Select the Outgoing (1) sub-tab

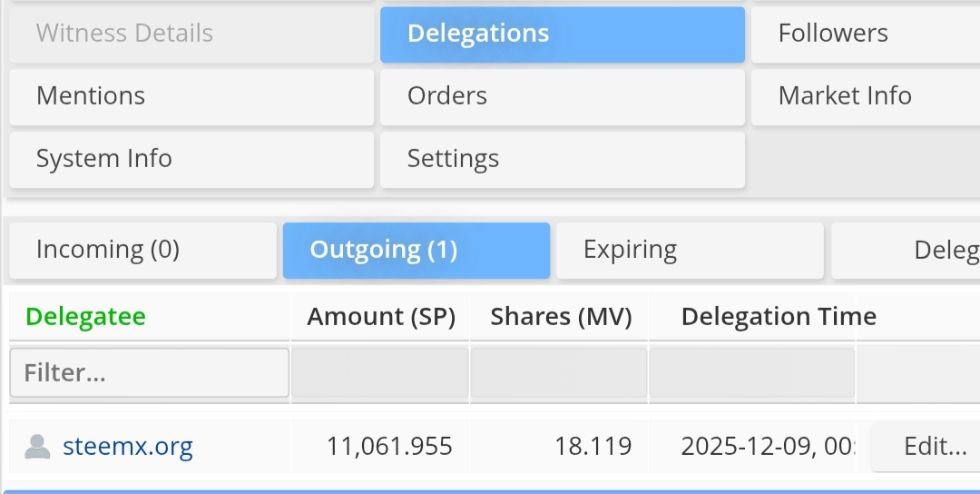[416, 250]
